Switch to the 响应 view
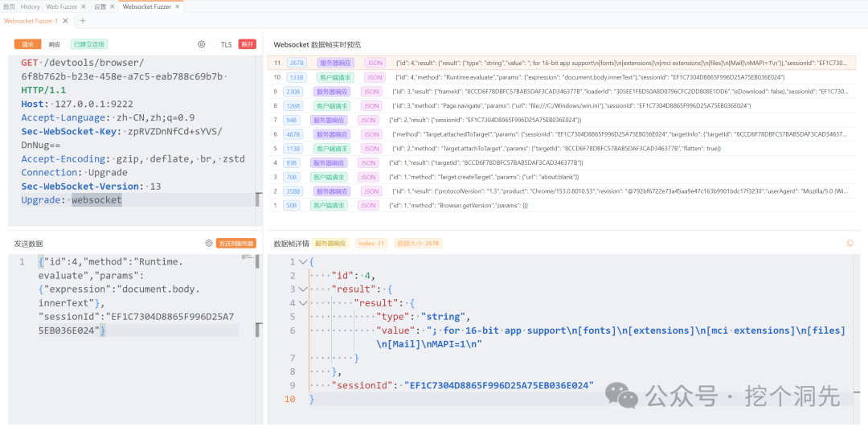Viewport: 868px width, 431px height. click(55, 44)
